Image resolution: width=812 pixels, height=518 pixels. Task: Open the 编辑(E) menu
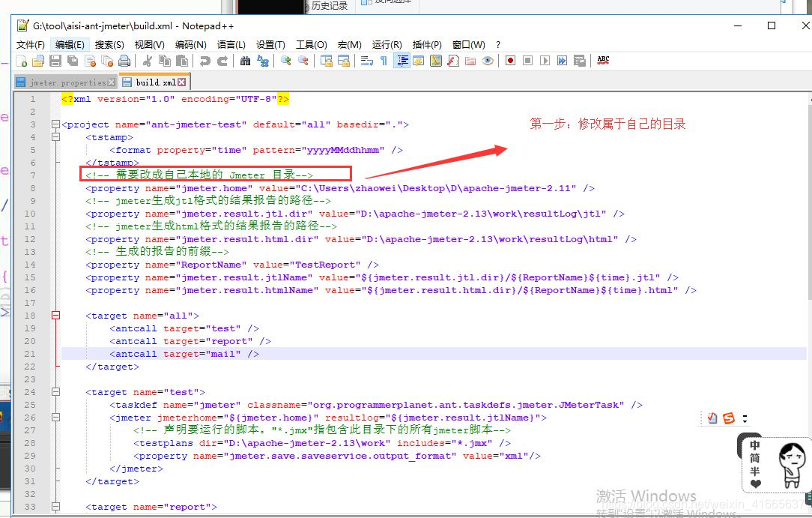point(70,44)
